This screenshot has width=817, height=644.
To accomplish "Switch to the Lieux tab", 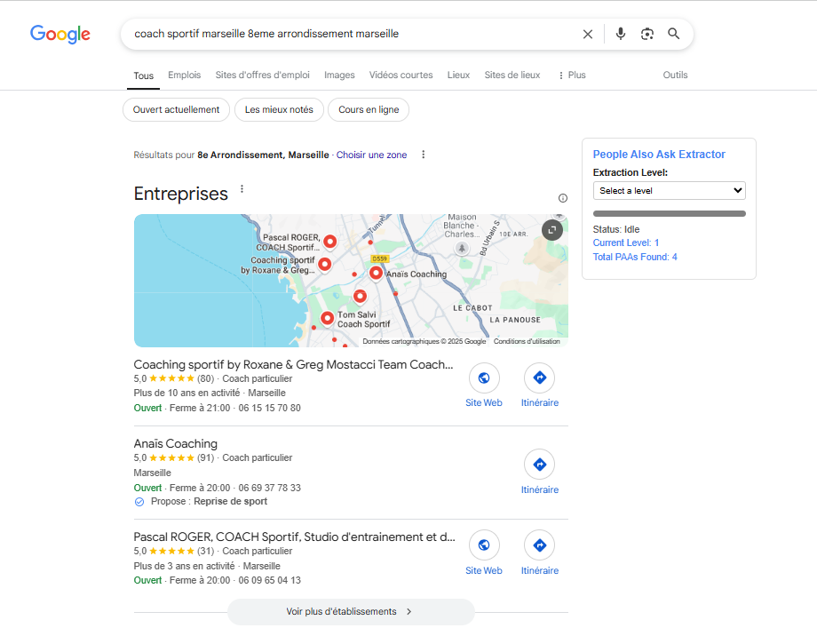I will pyautogui.click(x=458, y=75).
